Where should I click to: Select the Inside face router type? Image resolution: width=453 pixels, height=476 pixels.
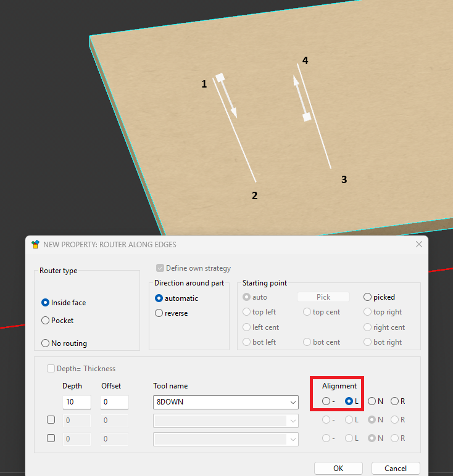45,303
